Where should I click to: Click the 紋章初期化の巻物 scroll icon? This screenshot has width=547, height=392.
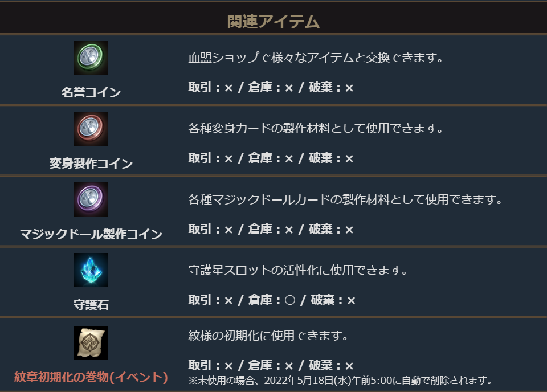91,342
